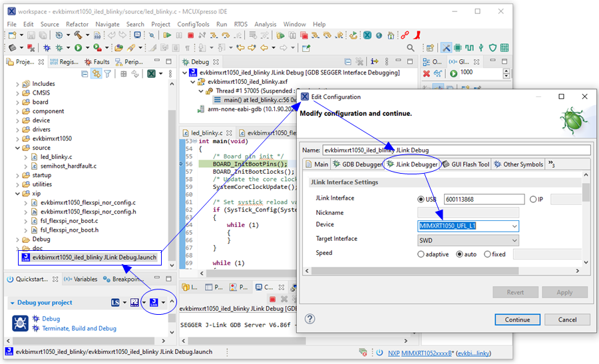Viewport: 599px width, 364px height.
Task: Click the red stop icon in Console view
Action: pyautogui.click(x=272, y=299)
